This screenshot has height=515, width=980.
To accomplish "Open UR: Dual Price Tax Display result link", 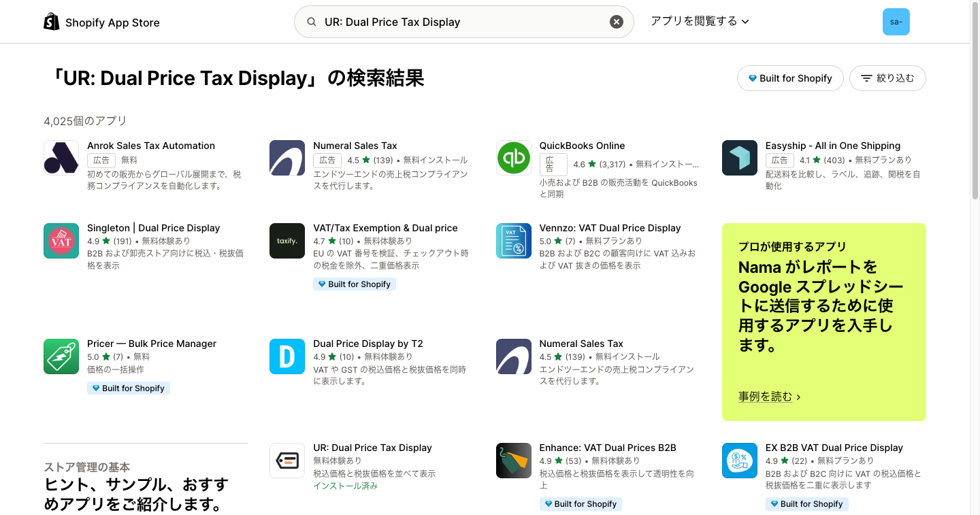I will click(372, 448).
